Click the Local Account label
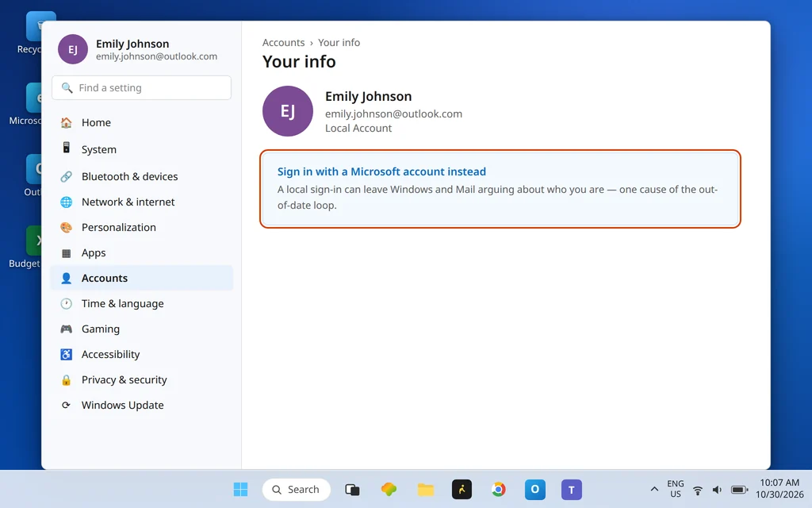Image resolution: width=812 pixels, height=508 pixels. (x=358, y=129)
